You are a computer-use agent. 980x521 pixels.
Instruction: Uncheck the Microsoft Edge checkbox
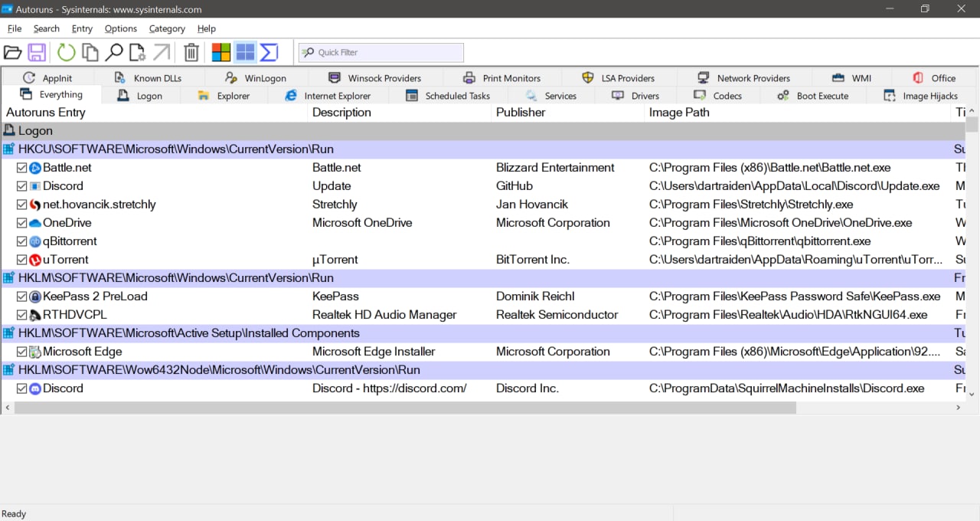(22, 352)
